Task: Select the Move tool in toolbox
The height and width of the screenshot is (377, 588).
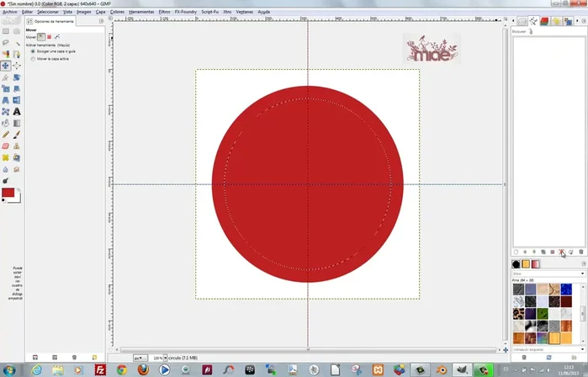Action: click(x=6, y=66)
